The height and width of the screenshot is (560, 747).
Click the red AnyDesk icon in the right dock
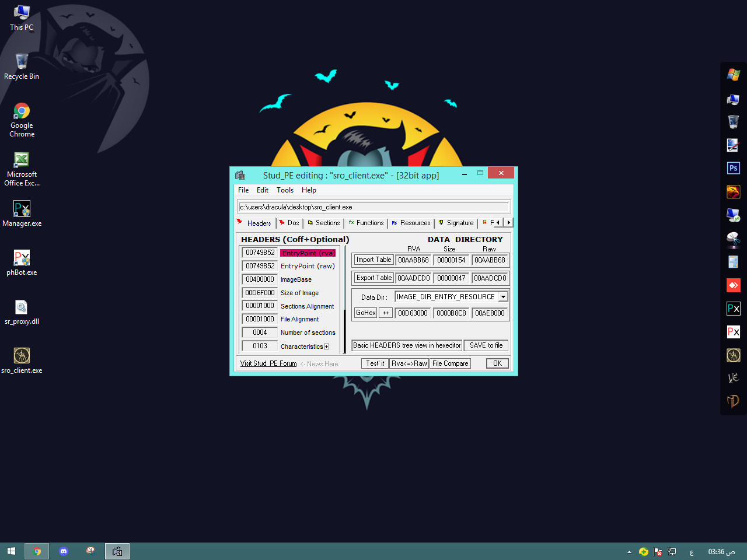[x=734, y=285]
